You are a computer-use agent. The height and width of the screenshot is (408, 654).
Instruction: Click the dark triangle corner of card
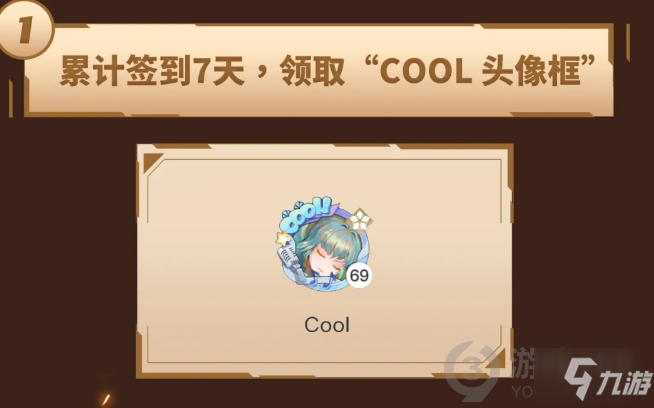151,161
